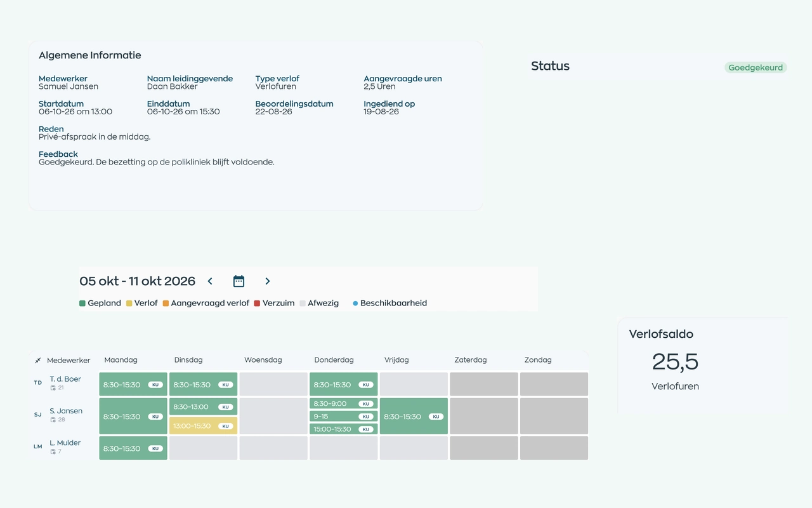Open employee S. Jansen in the roster
The width and height of the screenshot is (812, 508).
[x=66, y=411]
